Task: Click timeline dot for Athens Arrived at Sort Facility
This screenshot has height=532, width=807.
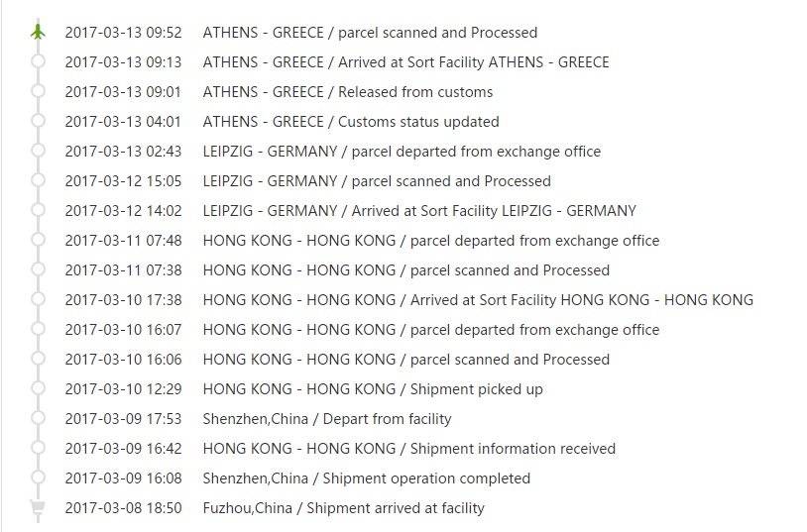Action: (38, 61)
